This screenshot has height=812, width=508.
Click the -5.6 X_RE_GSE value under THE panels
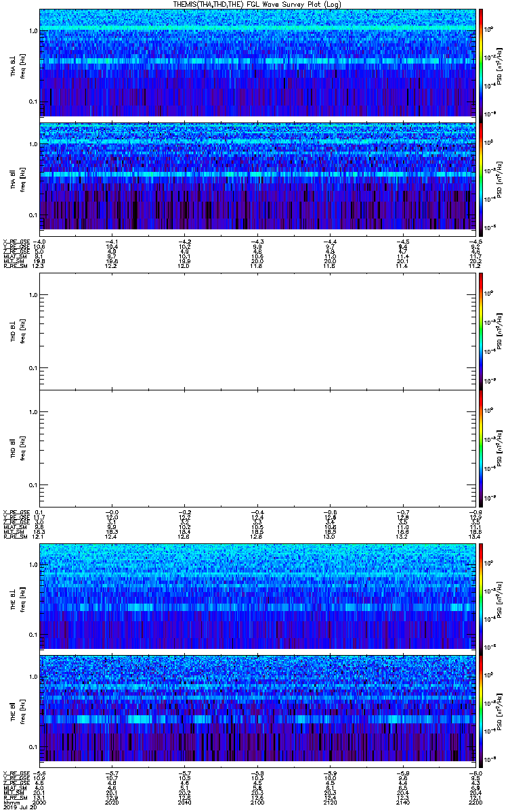39,773
